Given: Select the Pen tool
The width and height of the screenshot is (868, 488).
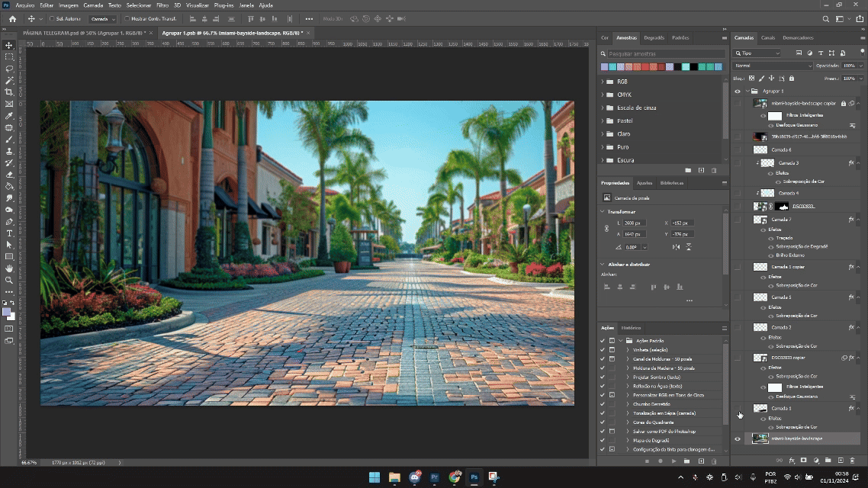Looking at the screenshot, I should tap(9, 222).
